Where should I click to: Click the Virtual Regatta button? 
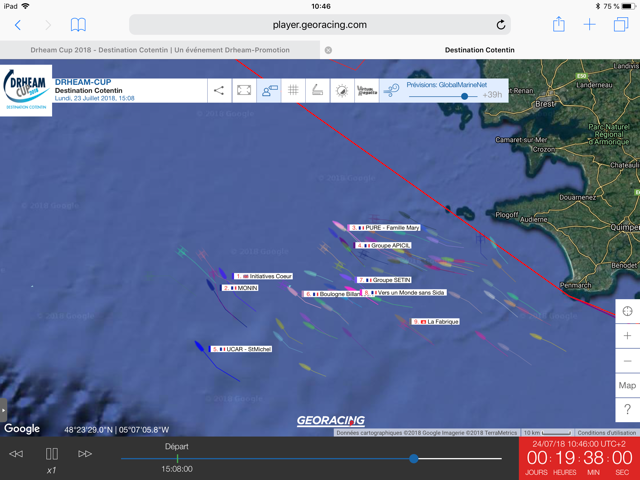pos(367,90)
